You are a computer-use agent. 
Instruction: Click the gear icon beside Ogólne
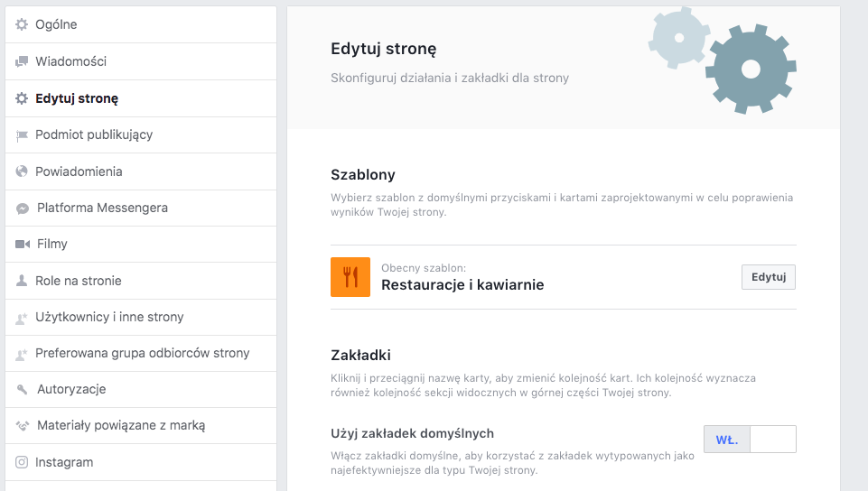(x=22, y=24)
